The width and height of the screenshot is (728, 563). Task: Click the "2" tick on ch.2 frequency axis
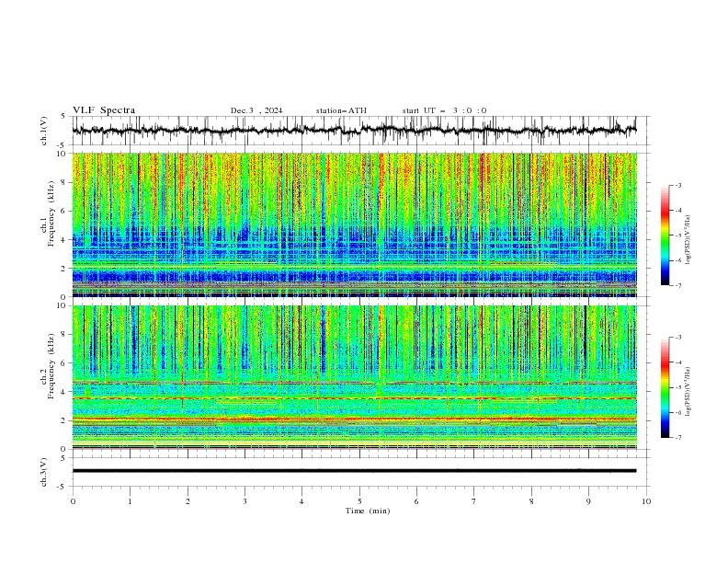[x=64, y=420]
